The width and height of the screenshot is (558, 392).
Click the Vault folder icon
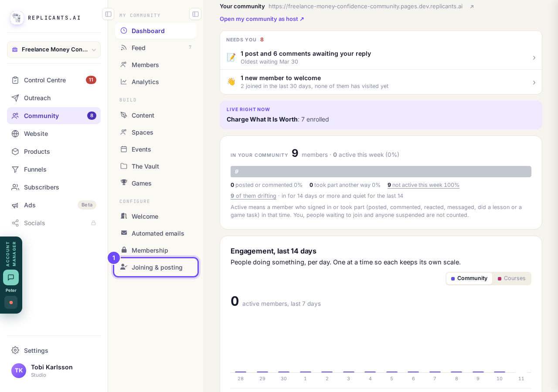coord(124,166)
